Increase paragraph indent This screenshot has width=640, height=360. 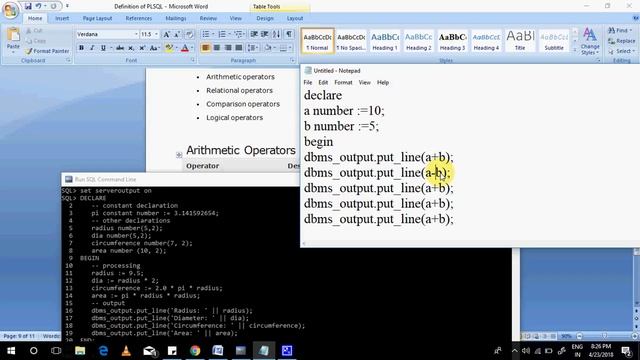click(264, 34)
